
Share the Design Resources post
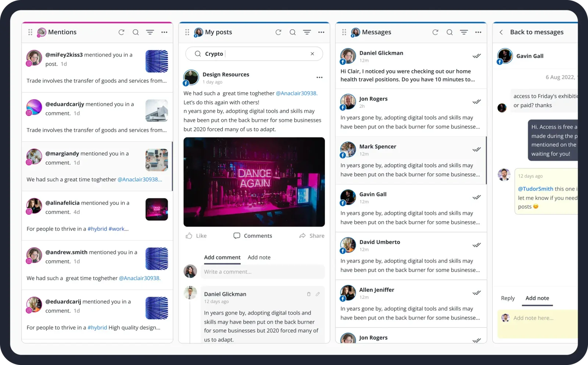pyautogui.click(x=312, y=236)
